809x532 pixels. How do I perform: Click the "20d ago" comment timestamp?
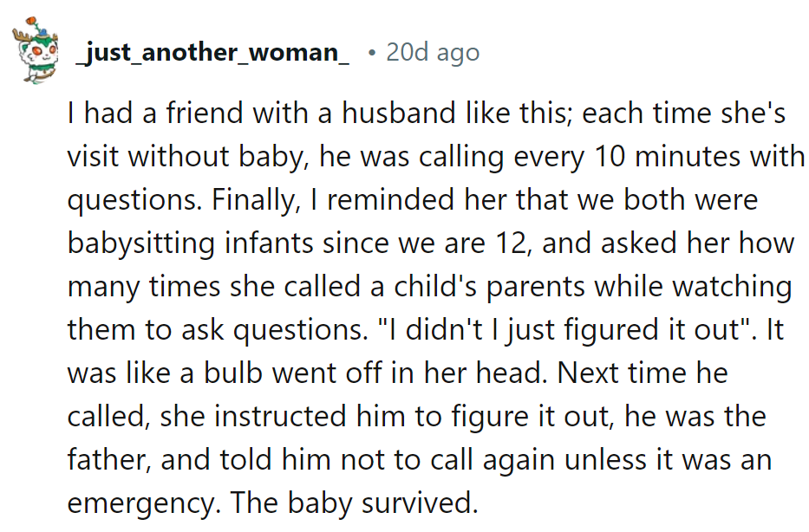[433, 52]
